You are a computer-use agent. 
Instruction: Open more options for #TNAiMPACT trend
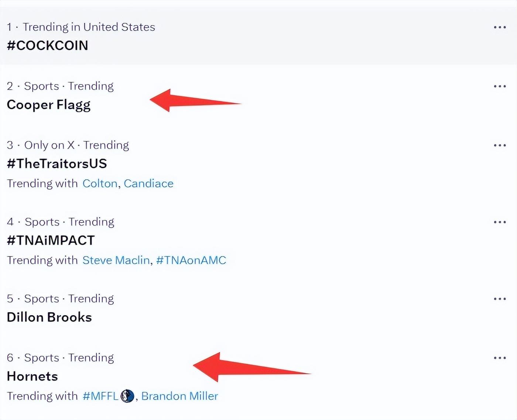pyautogui.click(x=500, y=222)
